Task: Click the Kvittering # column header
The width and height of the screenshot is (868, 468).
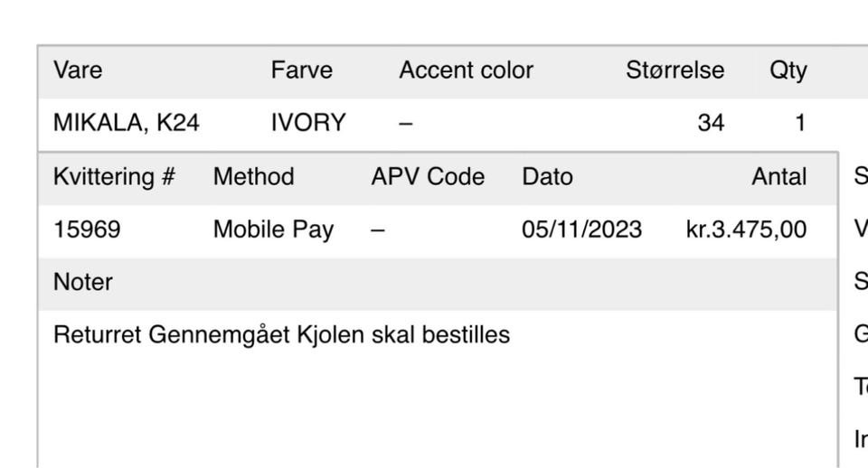Action: (114, 177)
